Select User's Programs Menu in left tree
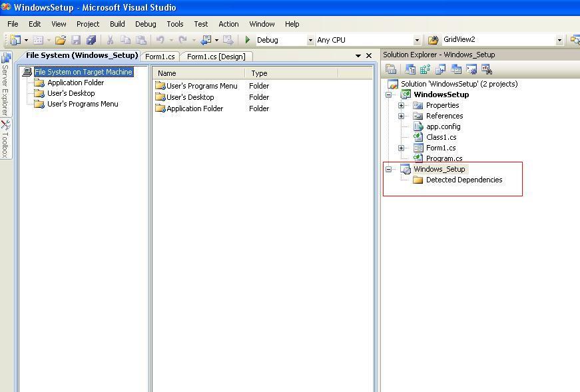 point(83,104)
